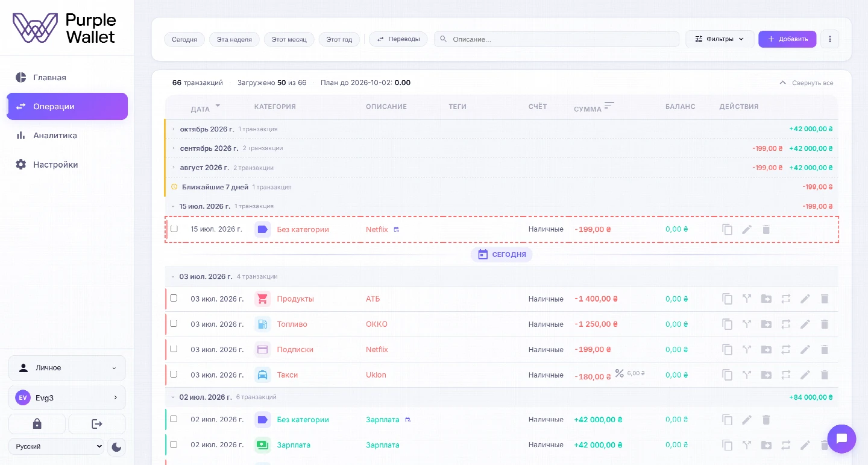
Task: Click the Ближайшие 7 дней row
Action: point(502,187)
